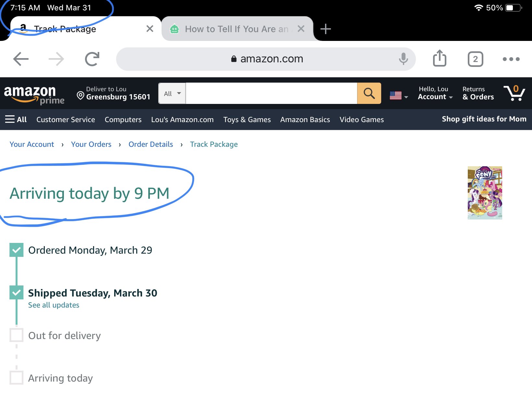This screenshot has height=403, width=532.
Task: Open the US flag language selector
Action: tap(399, 95)
